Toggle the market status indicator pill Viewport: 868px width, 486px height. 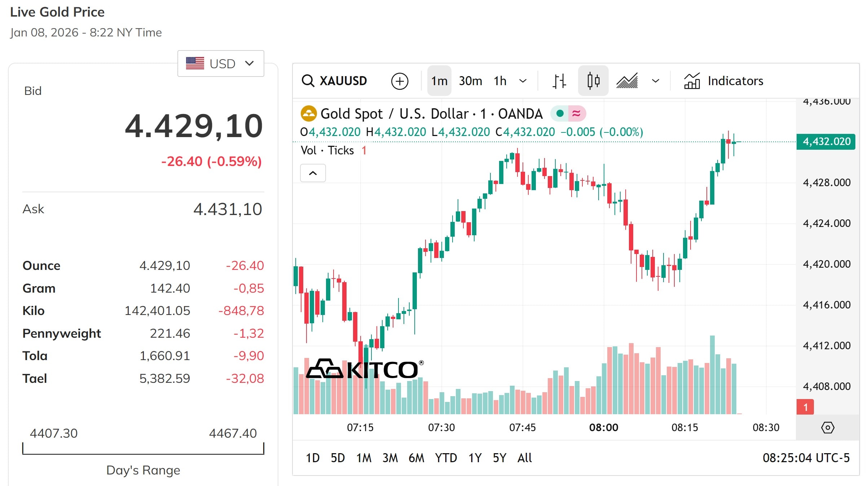point(559,113)
